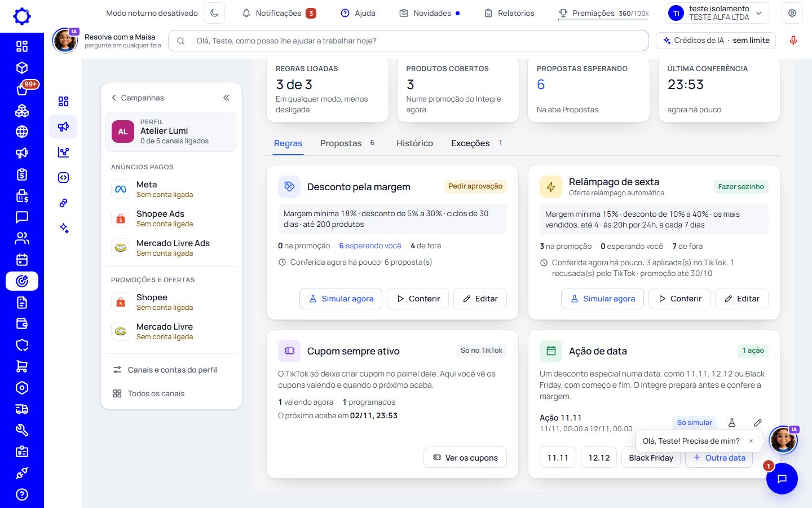Switch to the Exceções tab
The image size is (812, 508).
click(476, 143)
